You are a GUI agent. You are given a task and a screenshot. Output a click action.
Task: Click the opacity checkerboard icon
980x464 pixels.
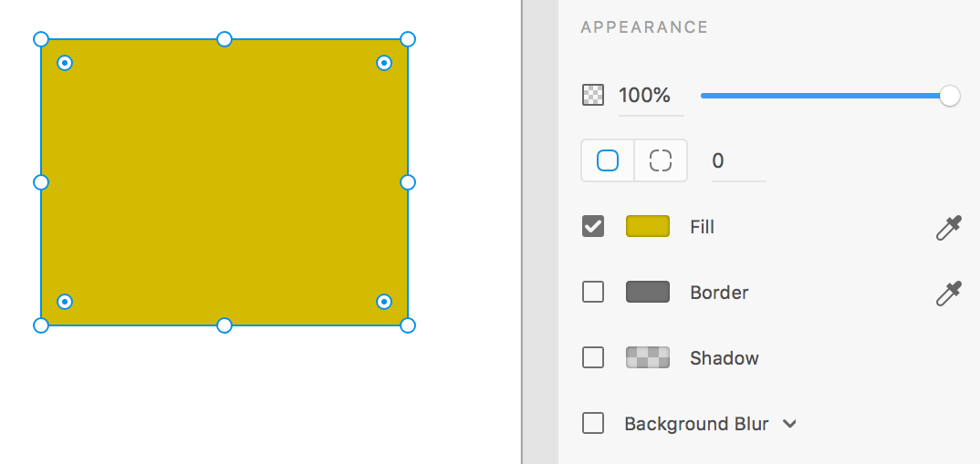pyautogui.click(x=592, y=95)
